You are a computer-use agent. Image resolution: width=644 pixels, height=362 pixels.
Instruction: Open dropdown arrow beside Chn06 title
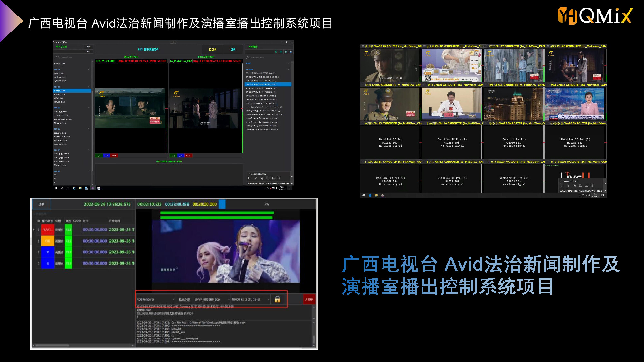[x=483, y=46]
